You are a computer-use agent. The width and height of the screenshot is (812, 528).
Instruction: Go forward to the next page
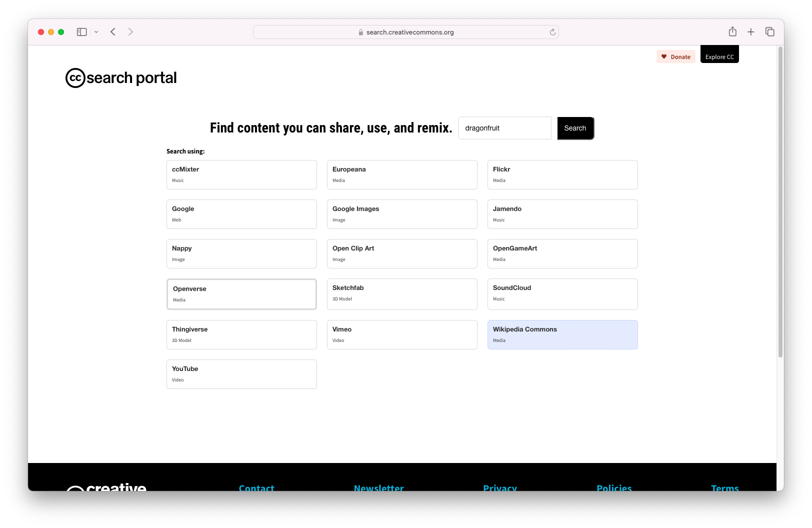(x=130, y=32)
